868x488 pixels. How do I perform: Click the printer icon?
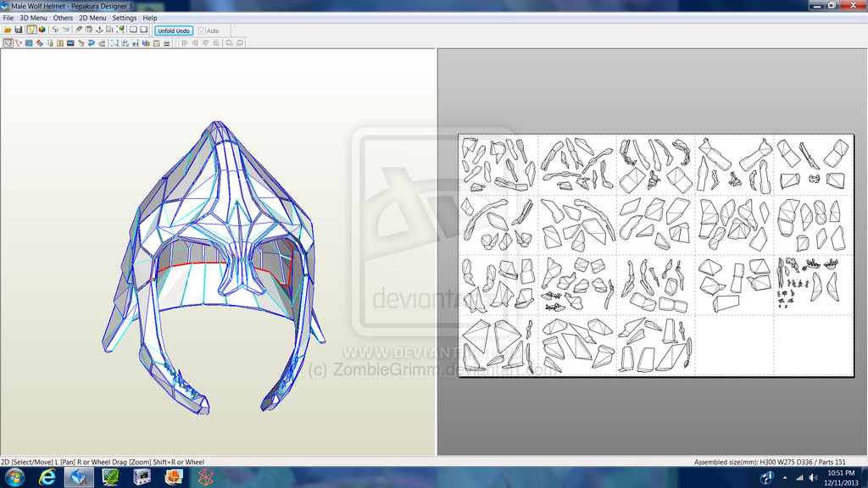click(167, 42)
